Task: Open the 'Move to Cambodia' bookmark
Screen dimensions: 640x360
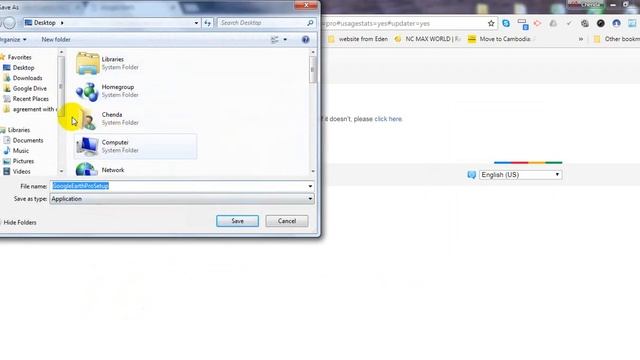Action: (x=500, y=39)
